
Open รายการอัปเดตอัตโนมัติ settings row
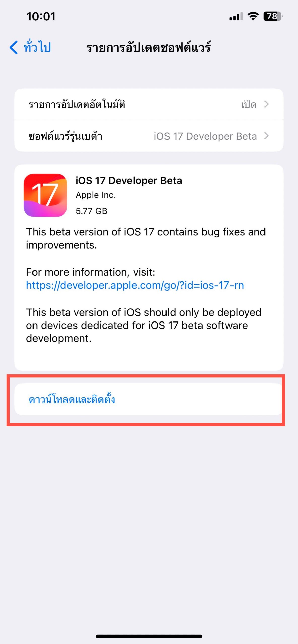click(77, 104)
